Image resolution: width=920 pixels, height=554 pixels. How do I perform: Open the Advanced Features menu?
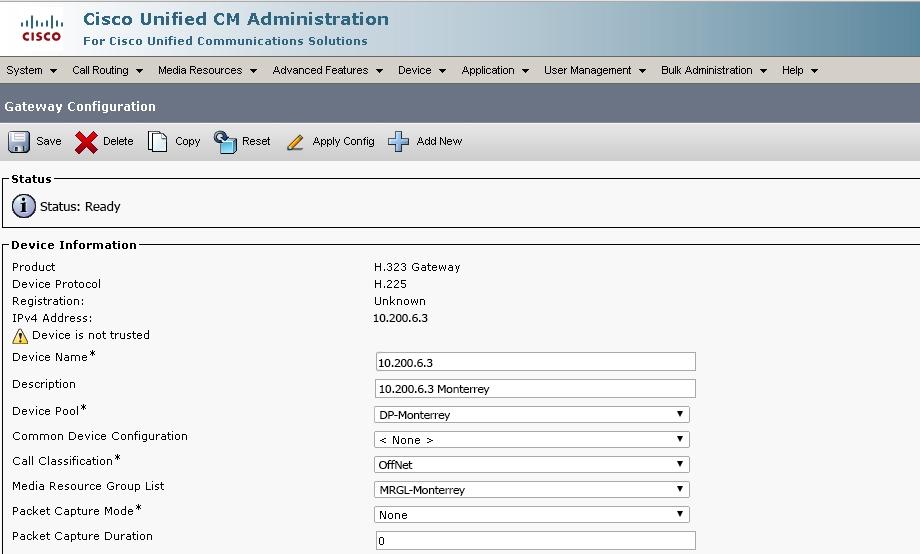tap(327, 70)
